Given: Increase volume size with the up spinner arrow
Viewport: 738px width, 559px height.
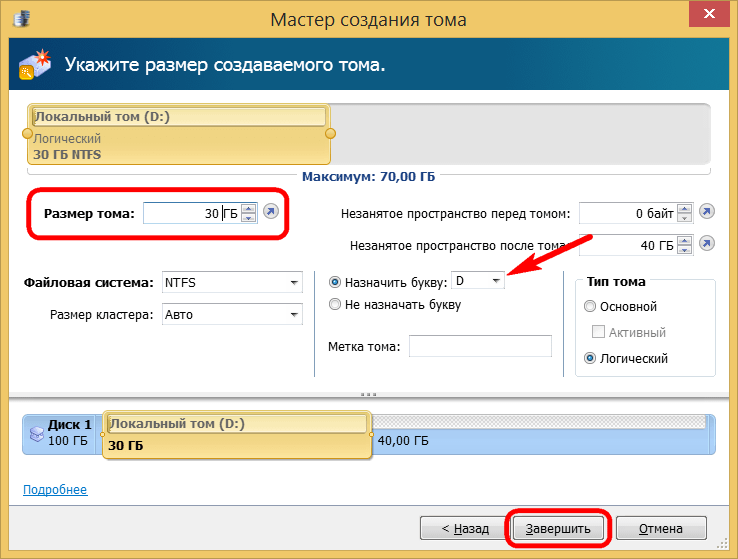Looking at the screenshot, I should click(248, 208).
